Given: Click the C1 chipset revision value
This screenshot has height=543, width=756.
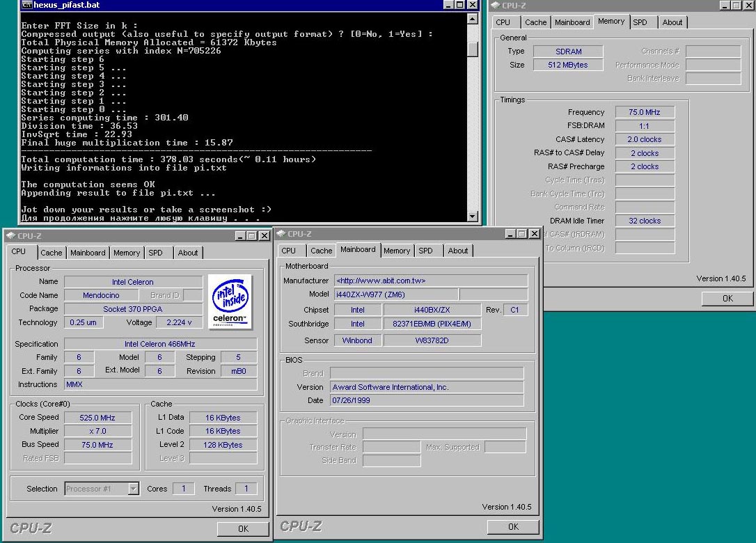Looking at the screenshot, I should (515, 310).
